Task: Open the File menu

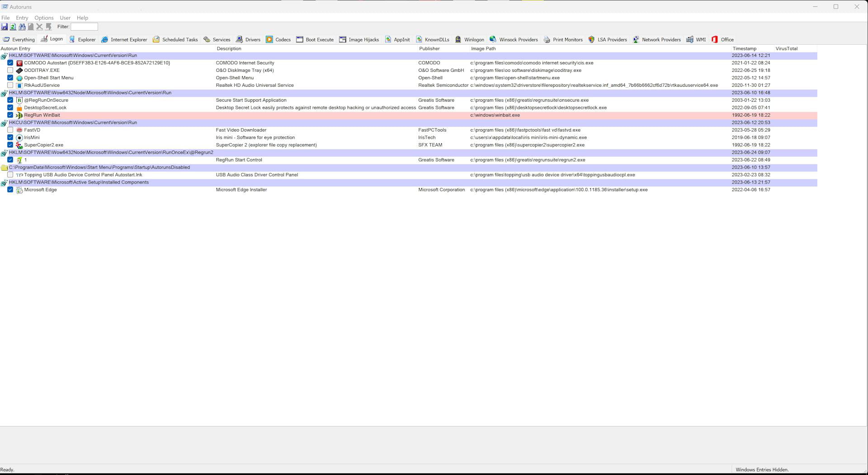Action: (5, 18)
